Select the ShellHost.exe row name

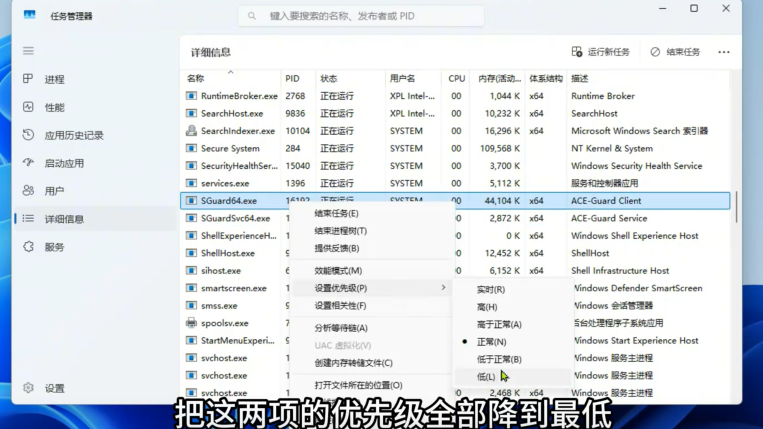tap(228, 253)
